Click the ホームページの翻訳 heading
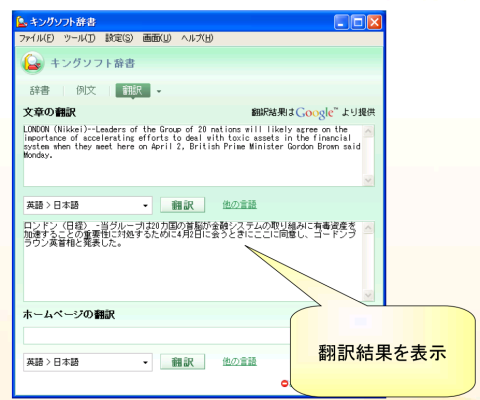The height and width of the screenshot is (400, 480). (x=69, y=314)
